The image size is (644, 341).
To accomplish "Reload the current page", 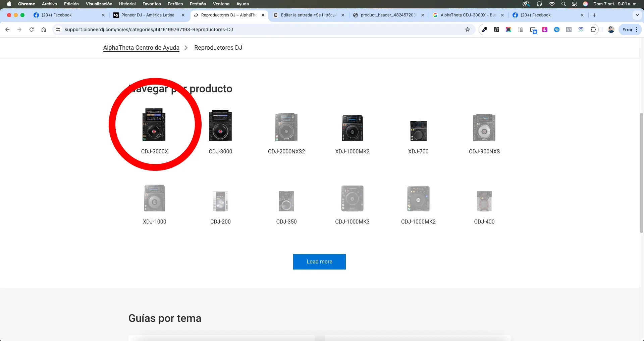I will (x=32, y=30).
